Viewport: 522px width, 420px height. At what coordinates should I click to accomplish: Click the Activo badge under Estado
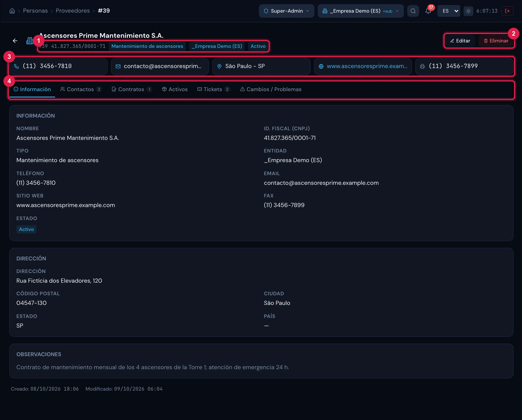tap(26, 229)
